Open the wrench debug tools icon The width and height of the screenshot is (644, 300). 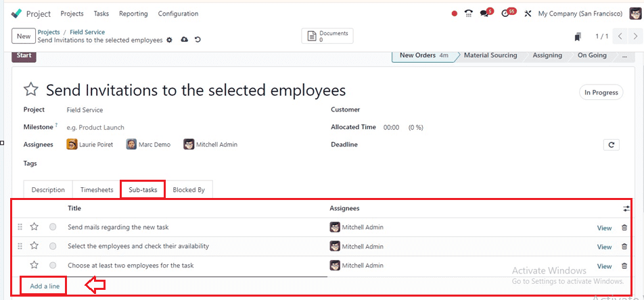coord(528,14)
